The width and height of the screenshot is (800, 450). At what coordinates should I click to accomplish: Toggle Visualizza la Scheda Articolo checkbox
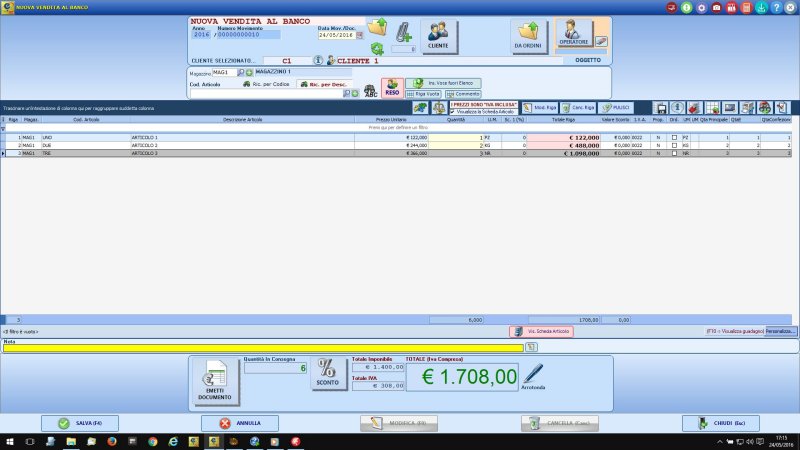(453, 111)
